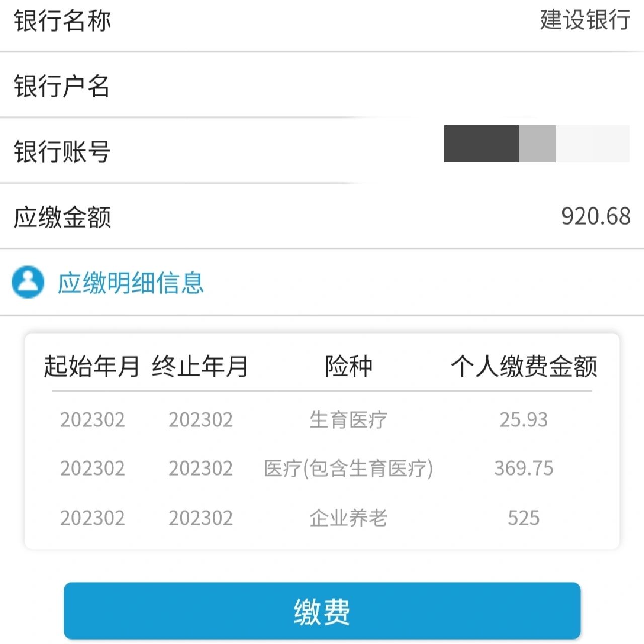
Task: Click the 个人缴费金额 column header
Action: (x=524, y=366)
